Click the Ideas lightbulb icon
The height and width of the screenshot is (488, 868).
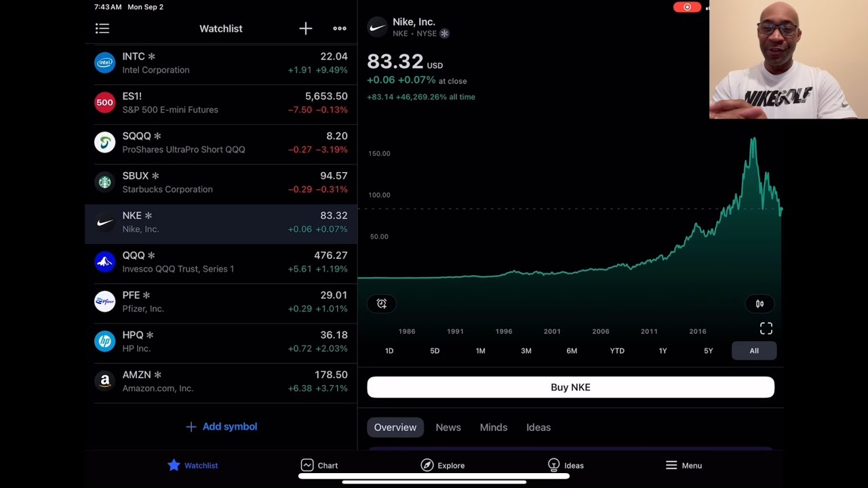553,465
